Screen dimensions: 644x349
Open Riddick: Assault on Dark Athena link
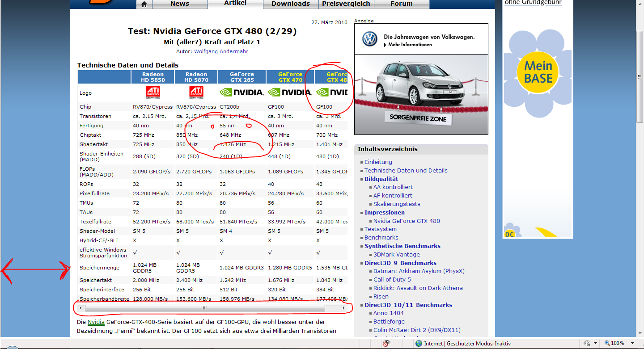(x=418, y=288)
